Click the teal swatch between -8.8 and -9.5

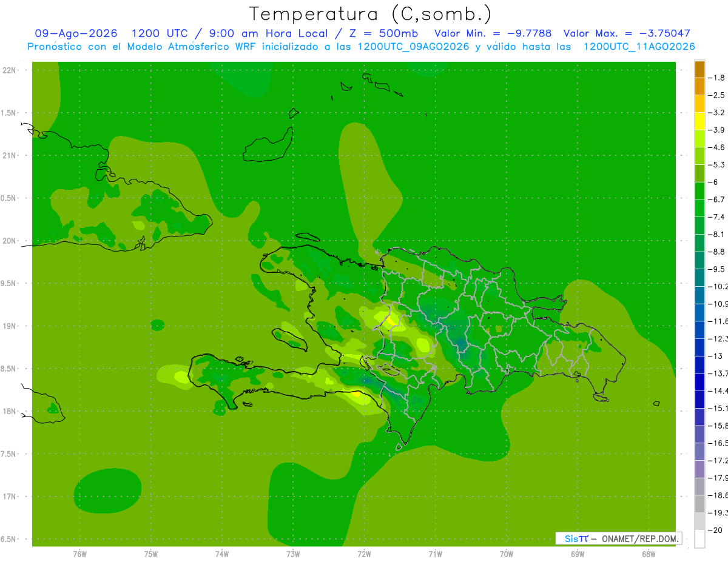699,261
